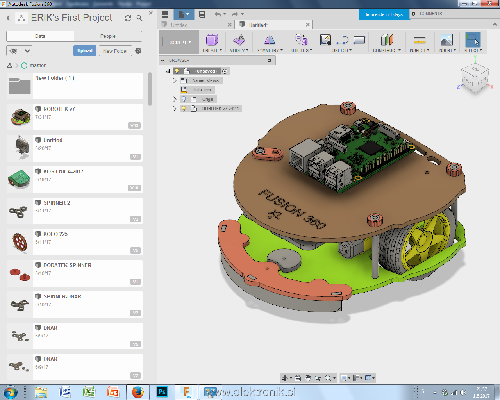Open the robot design thumbnail

pyautogui.click(x=20, y=117)
